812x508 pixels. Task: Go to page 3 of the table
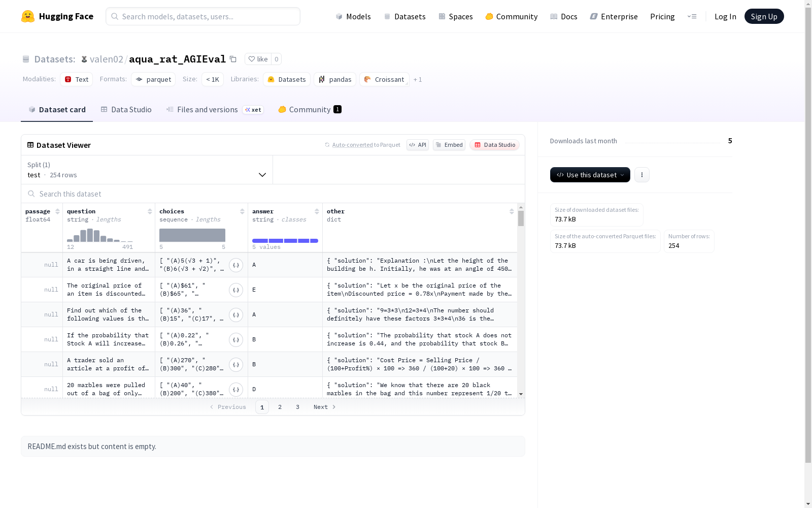click(297, 407)
